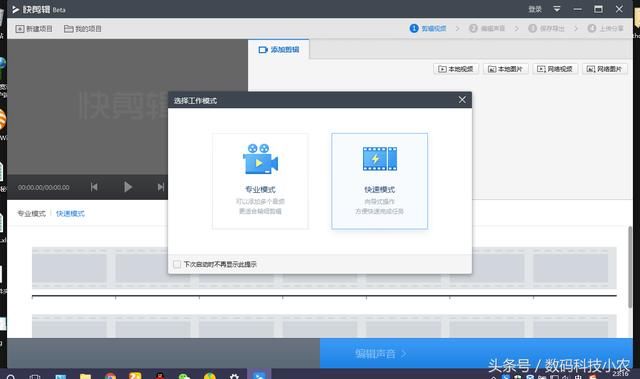Go to step 4 上传分享
The image size is (640, 379).
coord(605,29)
